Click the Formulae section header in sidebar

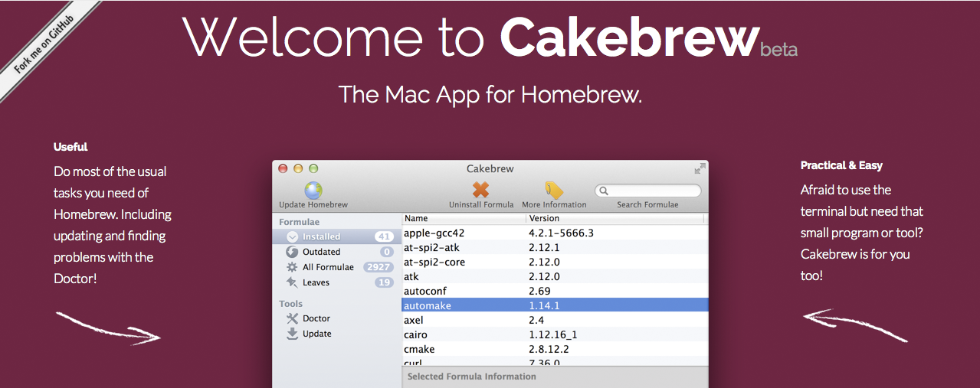[300, 222]
